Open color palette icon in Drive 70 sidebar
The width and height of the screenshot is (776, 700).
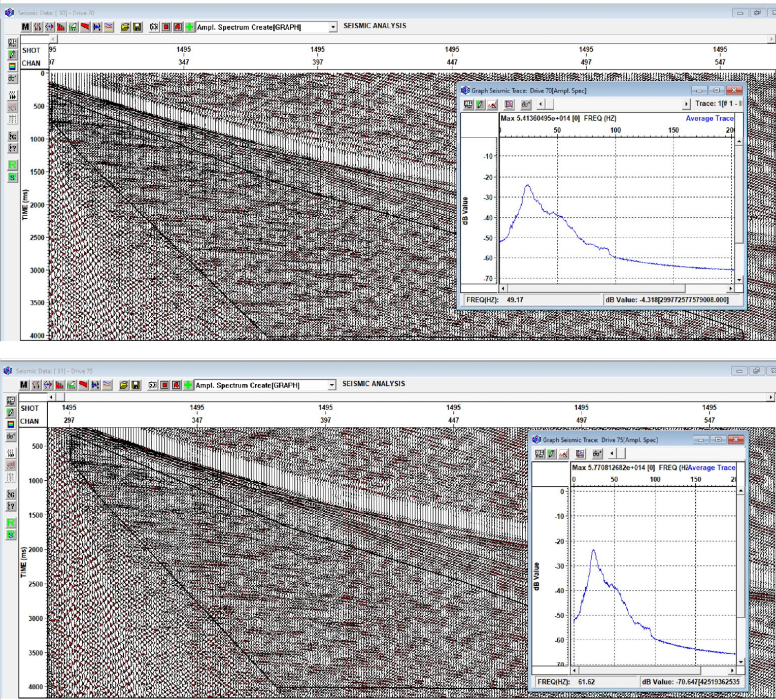(12, 66)
